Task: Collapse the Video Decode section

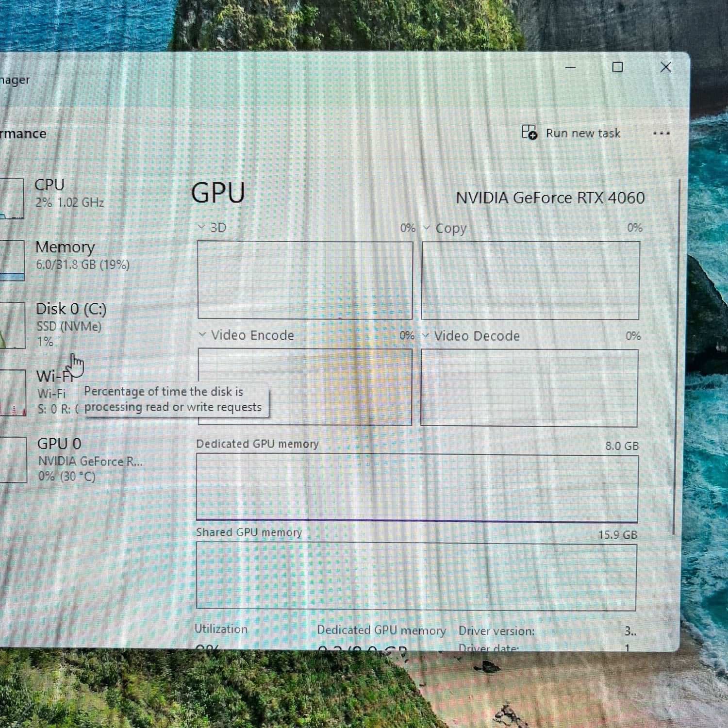Action: [427, 336]
